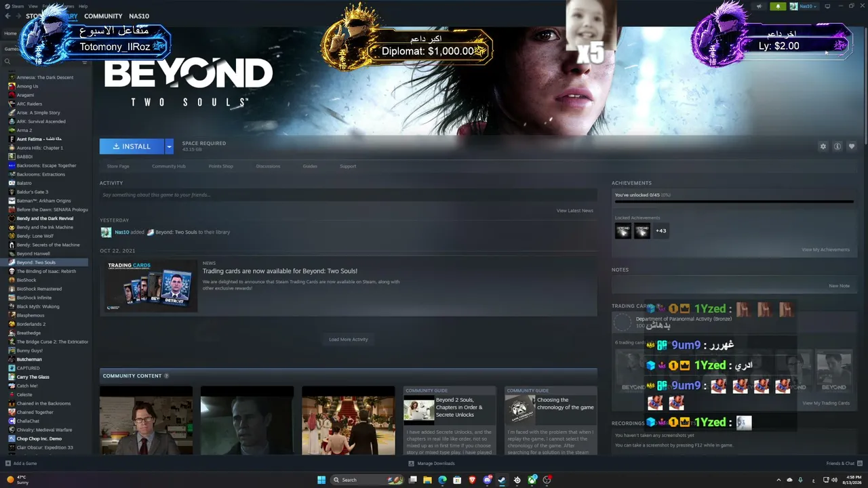Screen dimensions: 868x488
Task: Click library search magnifier icon
Action: [7, 62]
